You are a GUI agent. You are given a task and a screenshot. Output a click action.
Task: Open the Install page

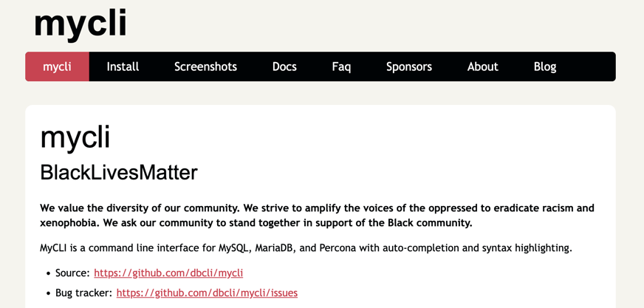[123, 66]
